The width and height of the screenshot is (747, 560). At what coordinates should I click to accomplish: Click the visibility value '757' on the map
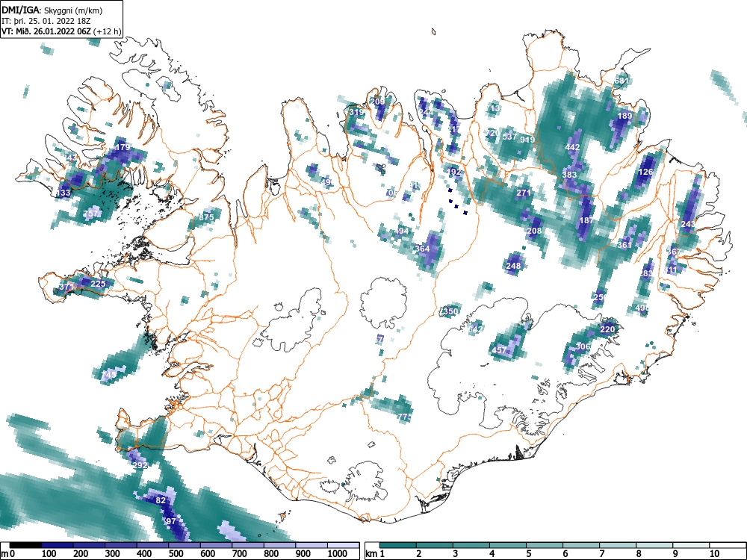[x=90, y=214]
